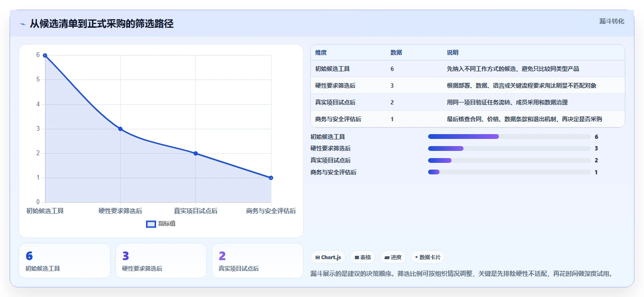Click the 数据 column header
This screenshot has height=297, width=644.
point(396,53)
